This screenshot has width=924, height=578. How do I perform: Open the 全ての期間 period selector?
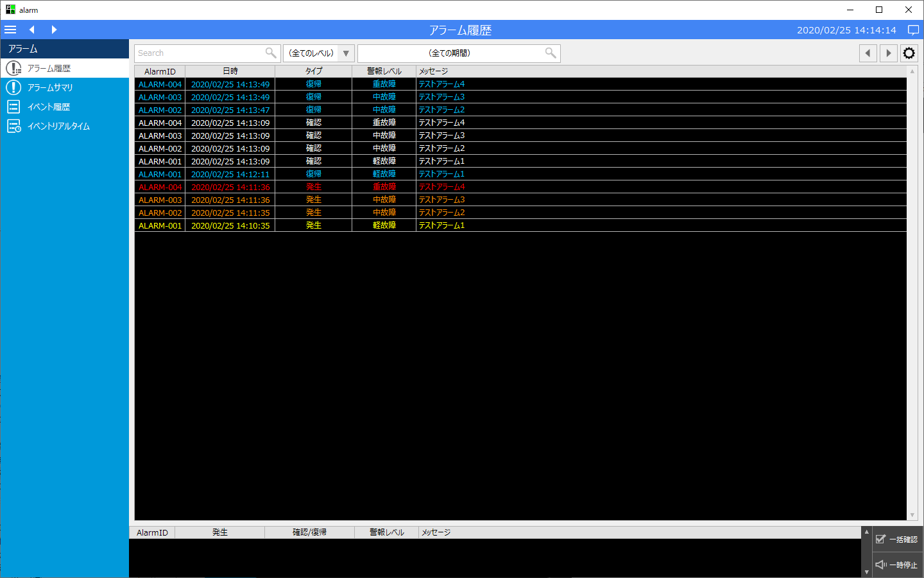click(449, 53)
